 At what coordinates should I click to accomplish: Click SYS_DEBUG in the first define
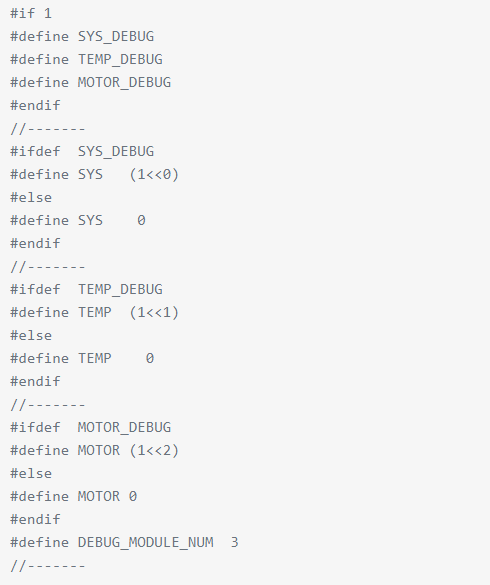116,37
